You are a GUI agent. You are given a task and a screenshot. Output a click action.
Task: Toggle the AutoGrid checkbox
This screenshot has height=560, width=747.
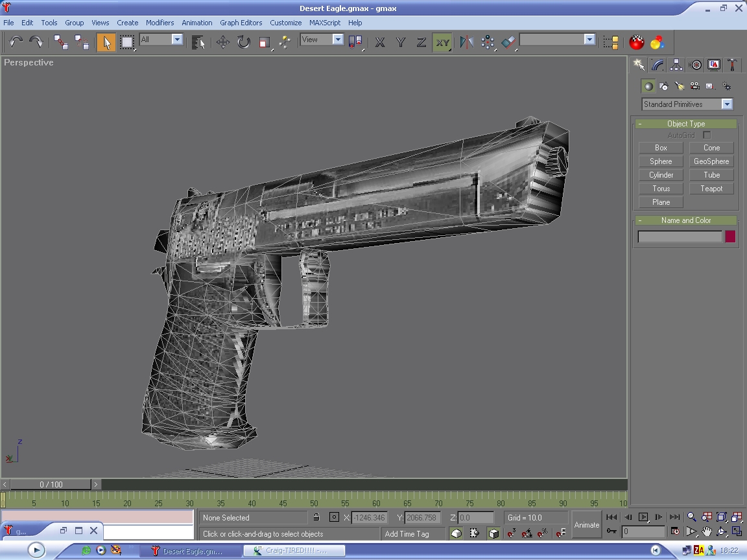tap(707, 135)
